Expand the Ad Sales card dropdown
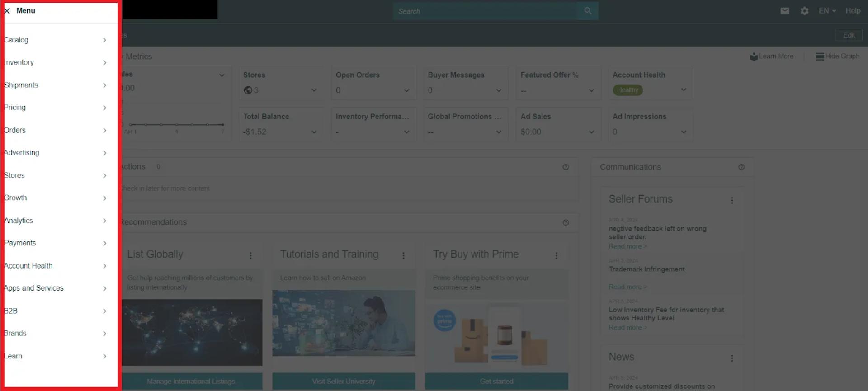Screen dimensions: 868x391 (591, 132)
